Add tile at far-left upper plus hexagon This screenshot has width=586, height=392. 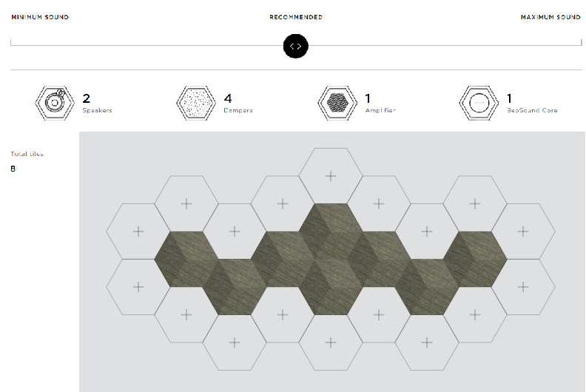click(138, 231)
